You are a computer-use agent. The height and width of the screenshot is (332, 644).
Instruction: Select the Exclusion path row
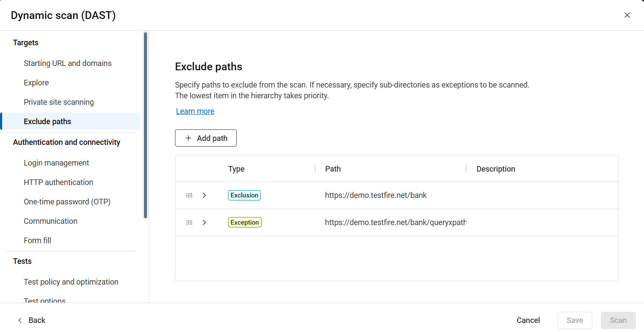(375, 195)
